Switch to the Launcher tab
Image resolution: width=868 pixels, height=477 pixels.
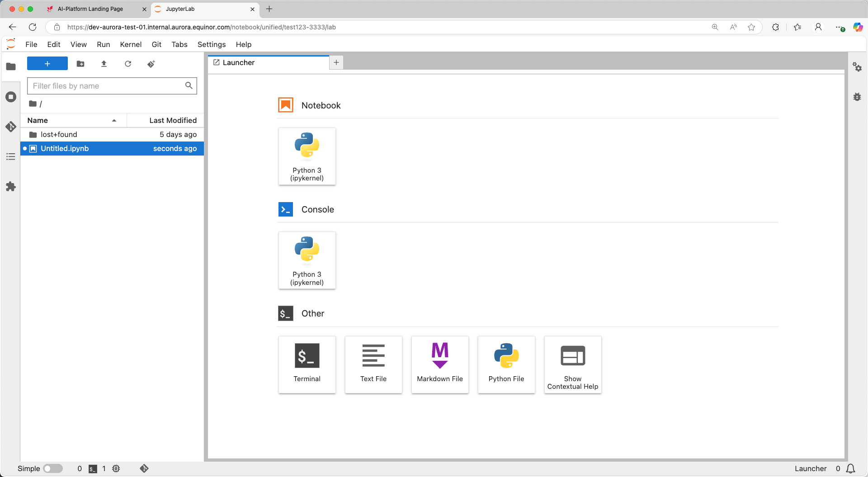(238, 62)
